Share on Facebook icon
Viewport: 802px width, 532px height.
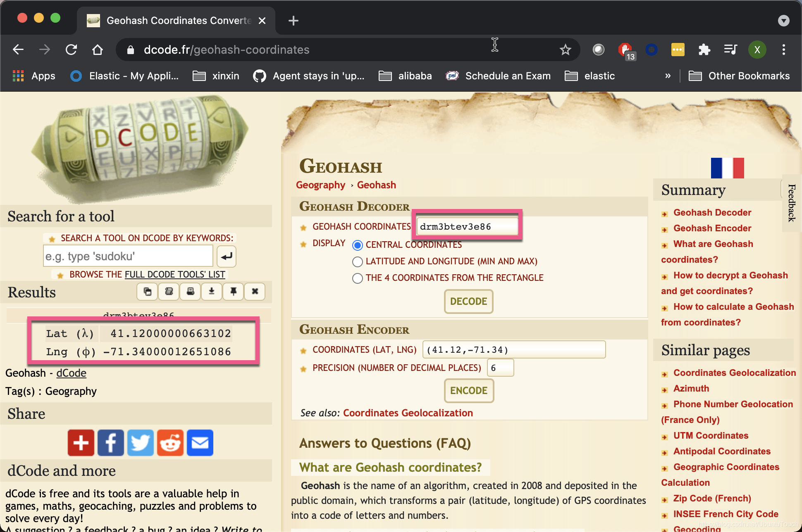tap(110, 443)
